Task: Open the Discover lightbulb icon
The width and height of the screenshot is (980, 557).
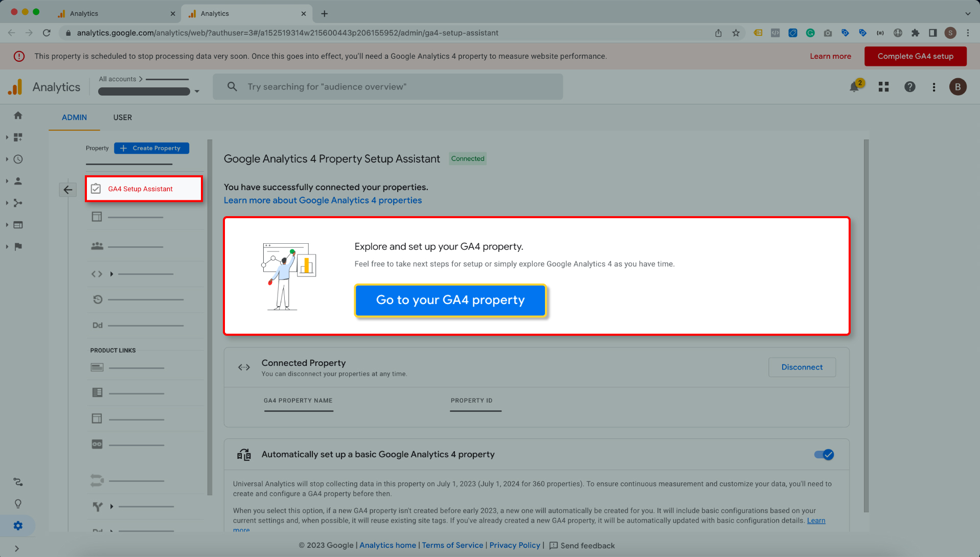Action: pos(18,504)
